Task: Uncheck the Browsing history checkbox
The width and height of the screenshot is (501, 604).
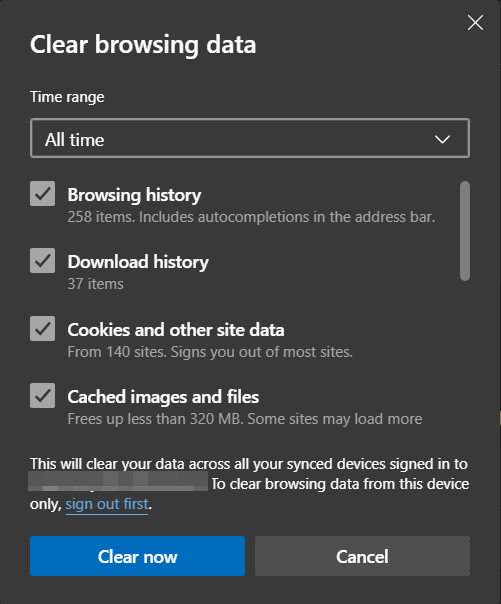Action: 42,194
